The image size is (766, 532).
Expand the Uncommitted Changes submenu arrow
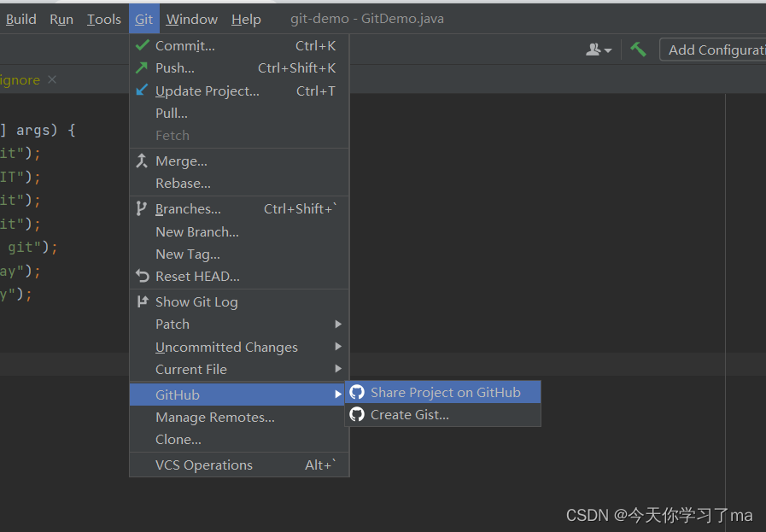[338, 347]
